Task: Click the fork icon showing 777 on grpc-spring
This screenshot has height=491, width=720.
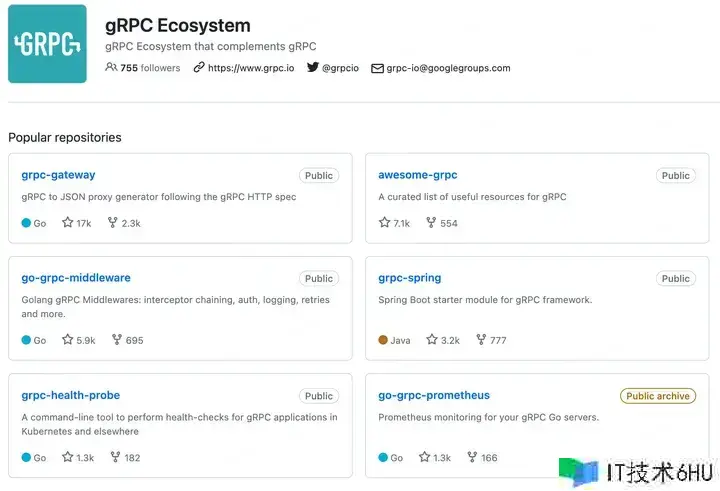Action: [481, 340]
